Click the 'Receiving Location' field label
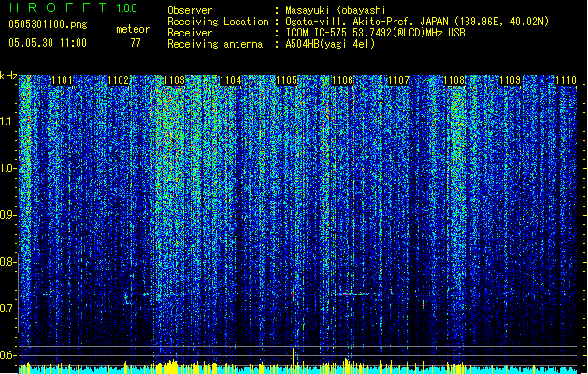The width and height of the screenshot is (588, 374). 218,22
